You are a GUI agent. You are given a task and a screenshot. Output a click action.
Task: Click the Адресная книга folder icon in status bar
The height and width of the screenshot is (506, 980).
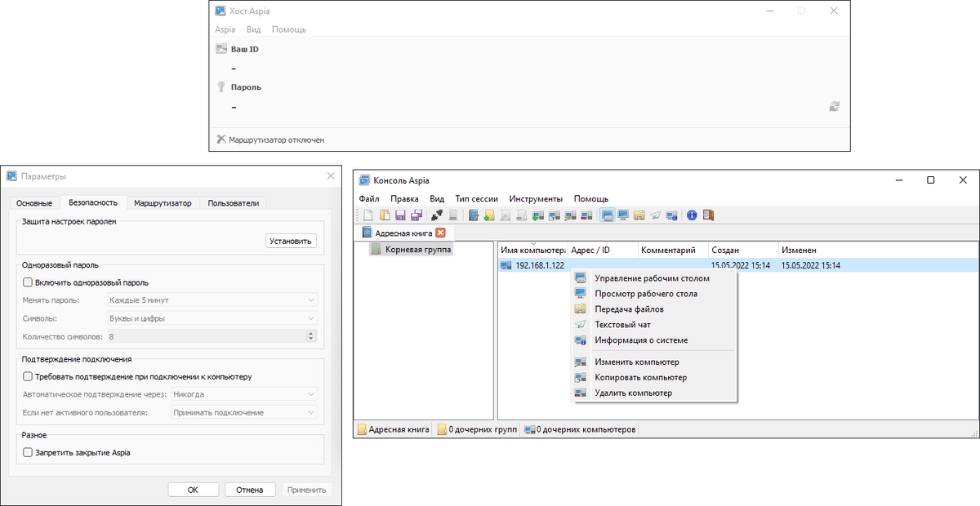tap(361, 428)
